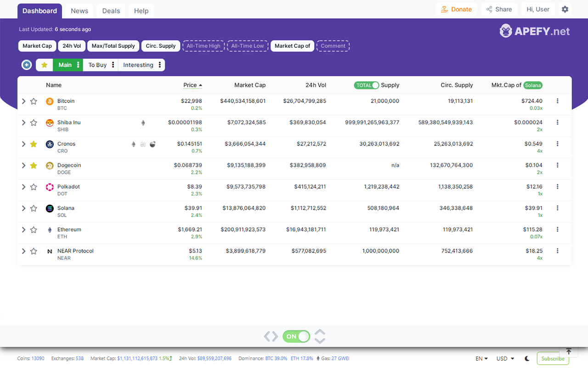This screenshot has width=588, height=368.
Task: Hide the Max/Total Supply column
Action: 113,46
